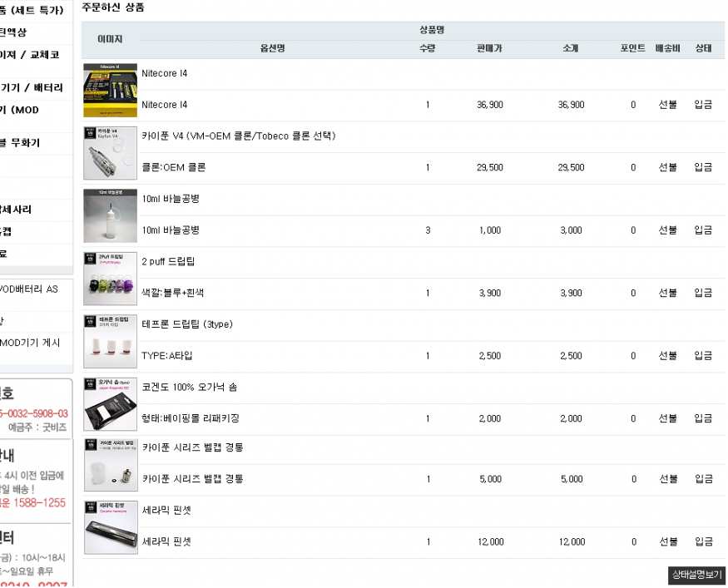Open the 10ml 바늘공병 product title link

(x=171, y=199)
